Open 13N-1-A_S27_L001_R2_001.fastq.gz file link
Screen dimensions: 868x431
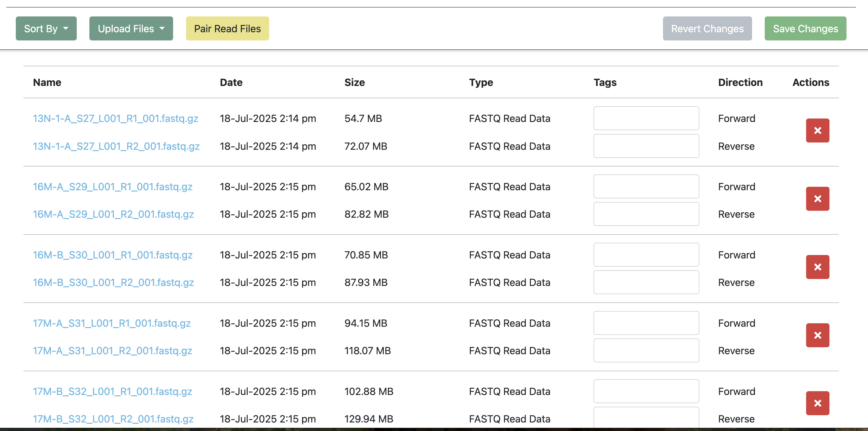[x=116, y=146]
